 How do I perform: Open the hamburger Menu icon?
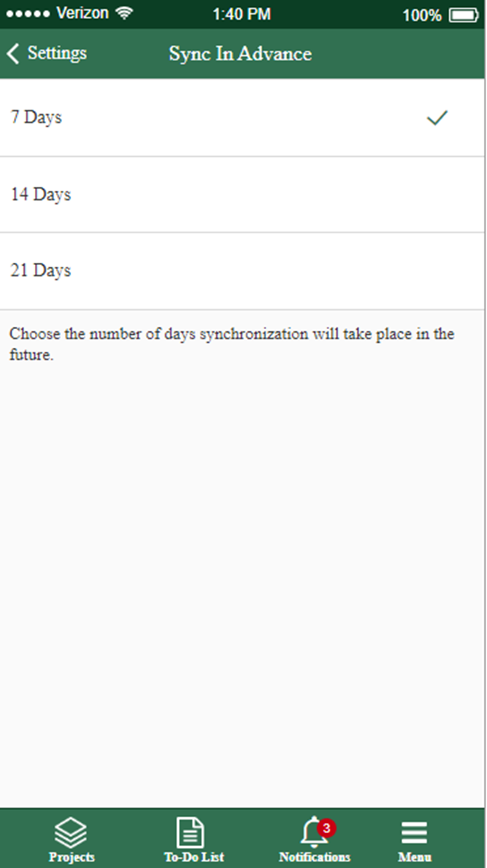(414, 832)
